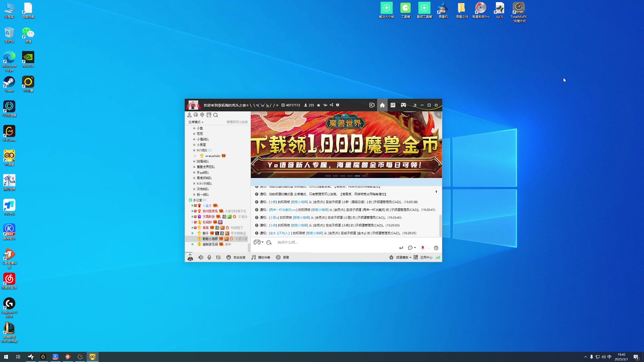The image size is (644, 362).
Task: Share the channel via share icon
Action: point(331,105)
